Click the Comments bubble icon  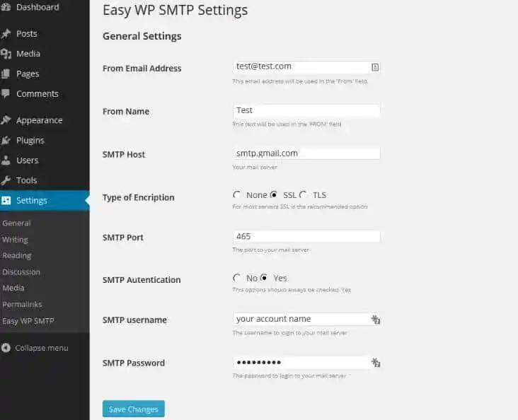point(6,94)
